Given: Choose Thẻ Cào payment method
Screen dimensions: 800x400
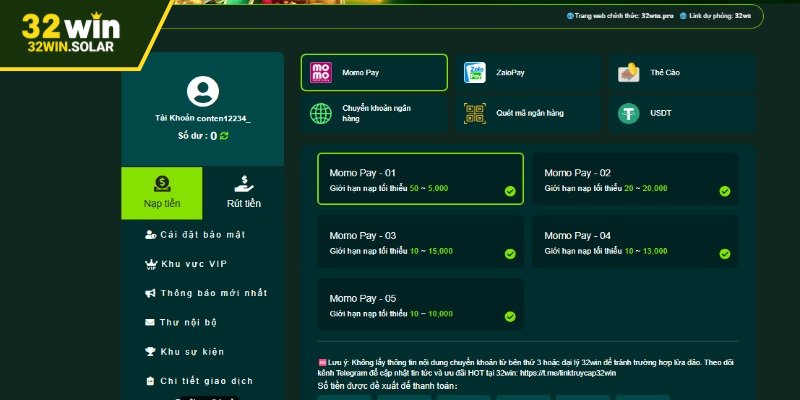Looking at the screenshot, I should pyautogui.click(x=682, y=72).
